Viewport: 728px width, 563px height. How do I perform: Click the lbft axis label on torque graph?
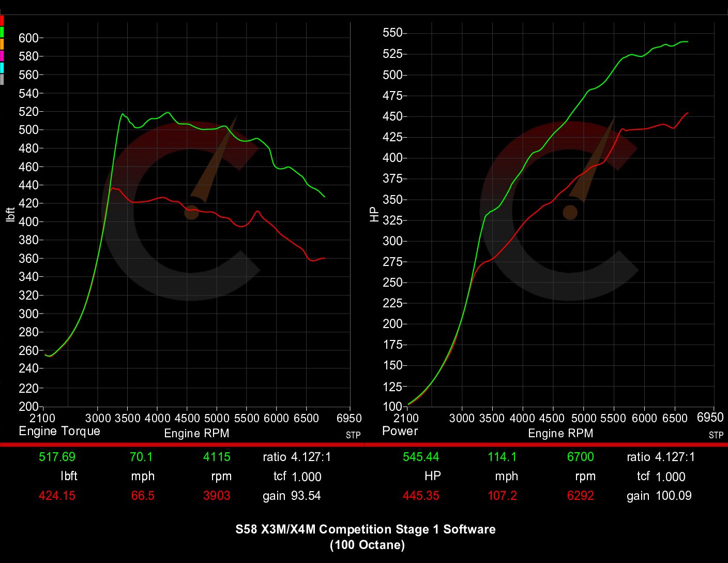pyautogui.click(x=10, y=214)
